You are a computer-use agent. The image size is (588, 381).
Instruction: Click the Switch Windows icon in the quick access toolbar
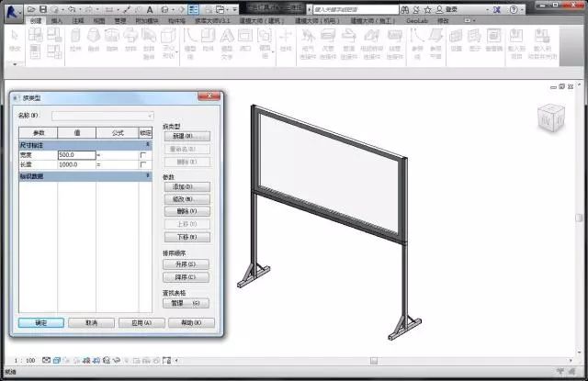click(x=220, y=9)
